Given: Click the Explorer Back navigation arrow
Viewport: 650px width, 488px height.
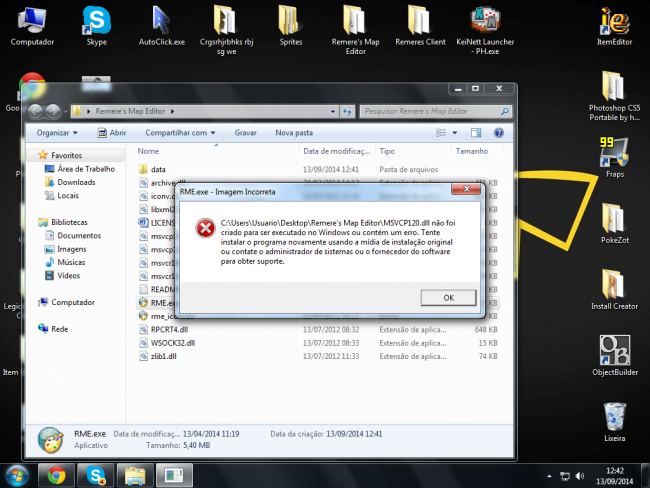Looking at the screenshot, I should [35, 111].
